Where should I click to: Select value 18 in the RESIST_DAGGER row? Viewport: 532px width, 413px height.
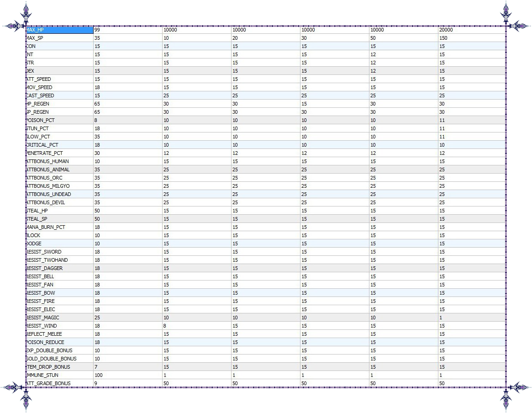point(97,269)
